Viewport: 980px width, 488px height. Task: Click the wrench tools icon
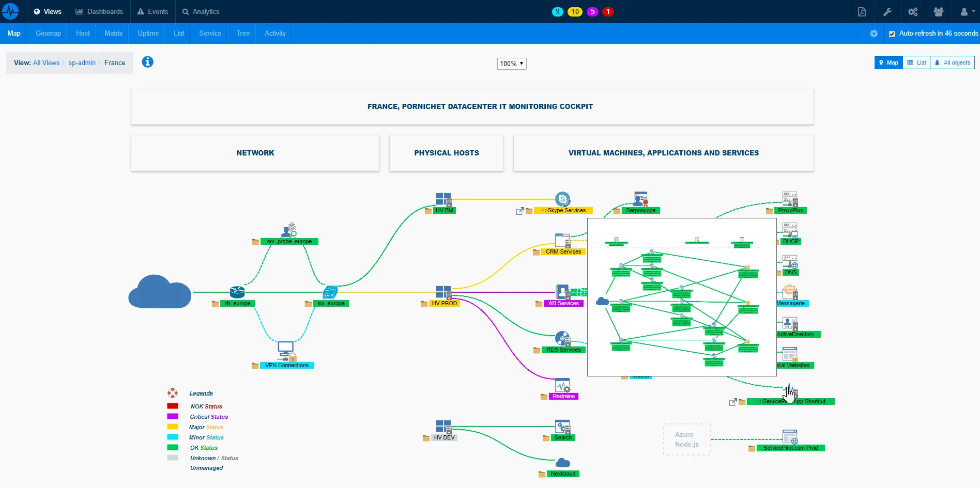click(887, 11)
